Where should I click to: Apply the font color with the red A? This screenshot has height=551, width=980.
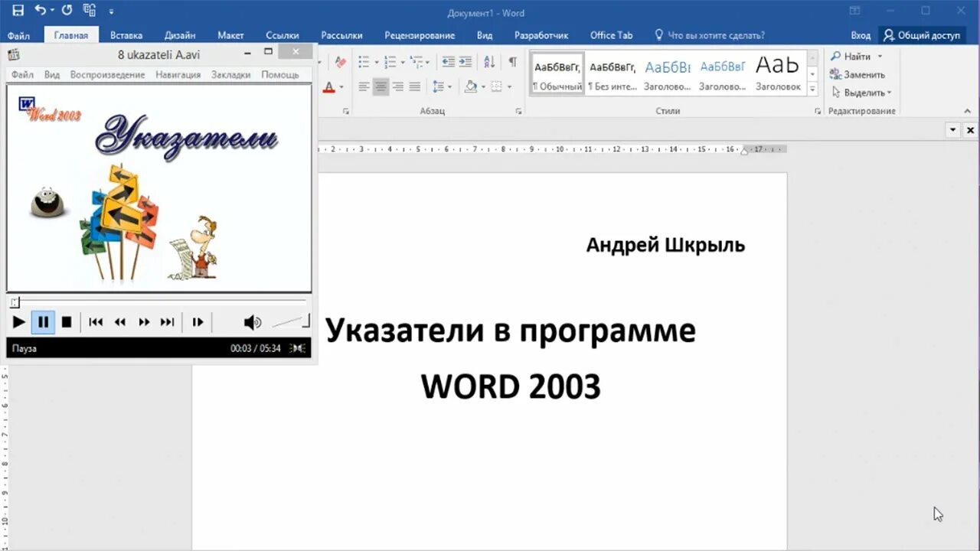click(x=329, y=86)
